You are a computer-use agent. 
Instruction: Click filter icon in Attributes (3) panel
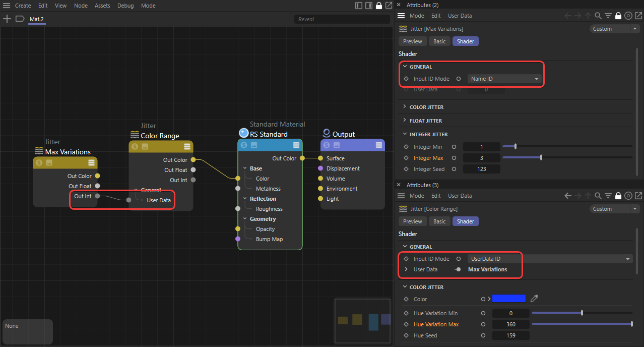[x=608, y=196]
